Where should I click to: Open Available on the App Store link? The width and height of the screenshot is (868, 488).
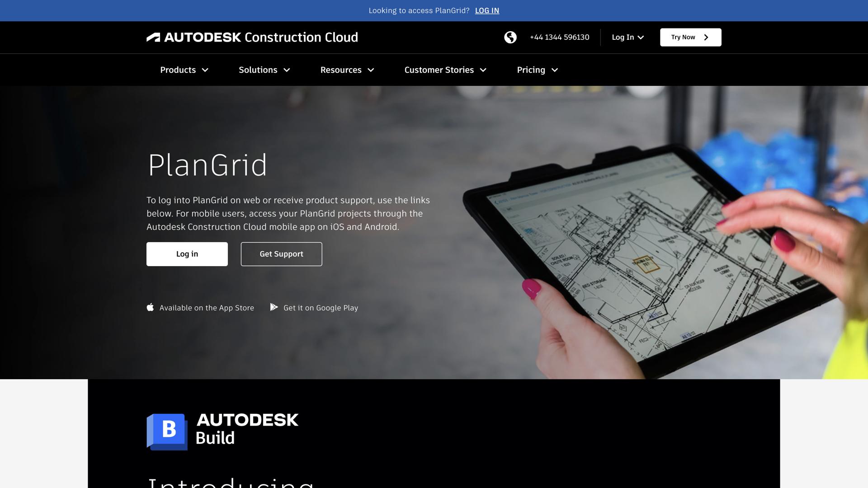click(x=207, y=308)
